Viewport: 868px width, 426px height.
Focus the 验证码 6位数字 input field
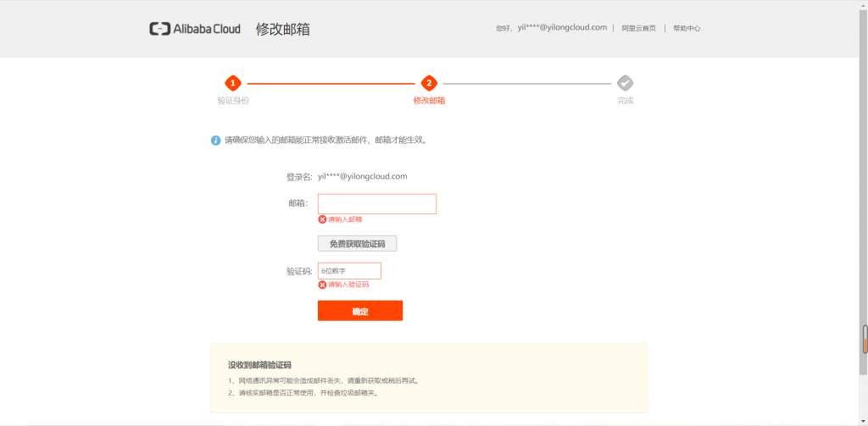point(349,271)
